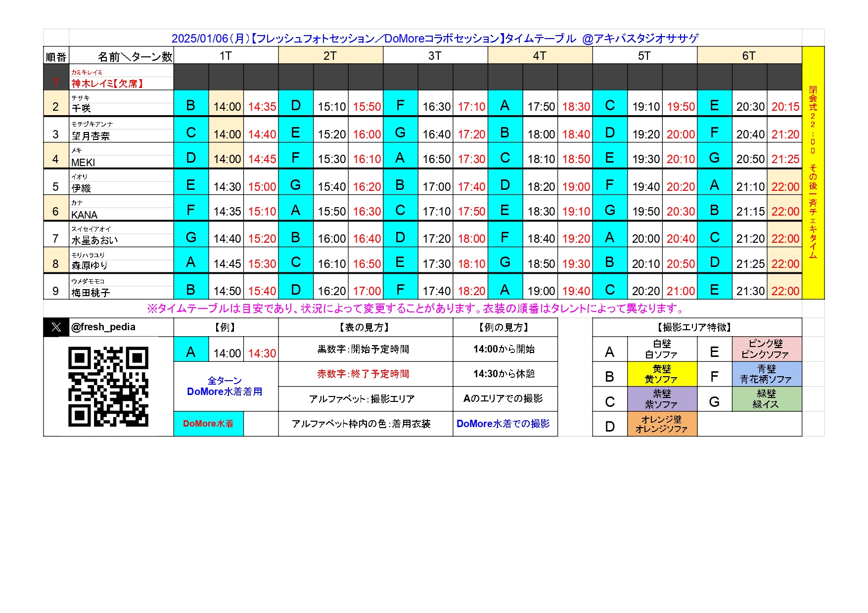This screenshot has height=613, width=868.
Task: Click the QR code image
Action: (108, 387)
